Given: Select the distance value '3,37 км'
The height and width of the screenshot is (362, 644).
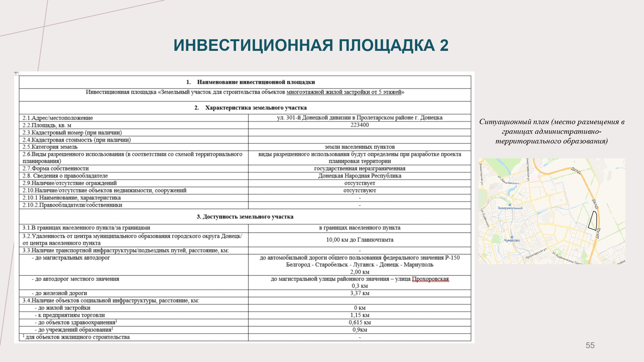Looking at the screenshot, I should [360, 293].
